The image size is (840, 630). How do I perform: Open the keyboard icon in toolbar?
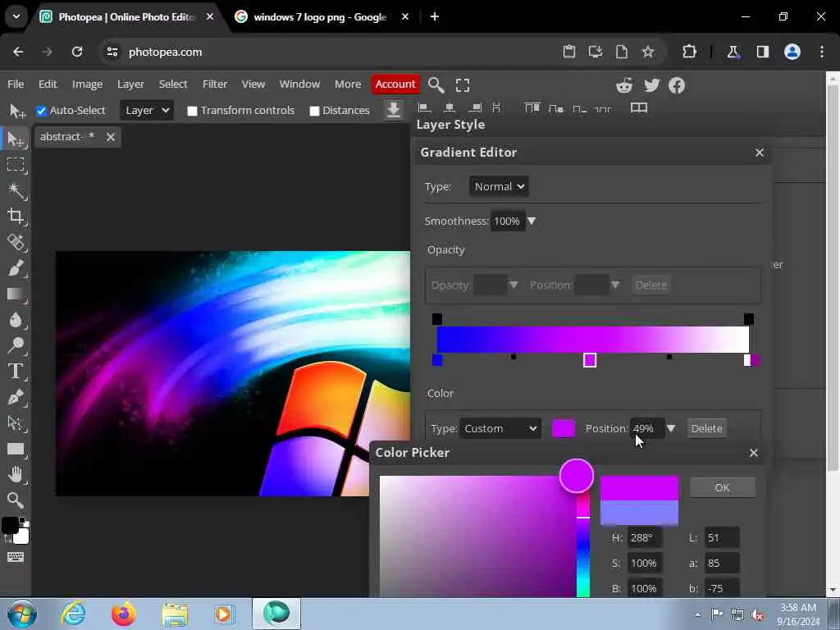click(x=16, y=557)
